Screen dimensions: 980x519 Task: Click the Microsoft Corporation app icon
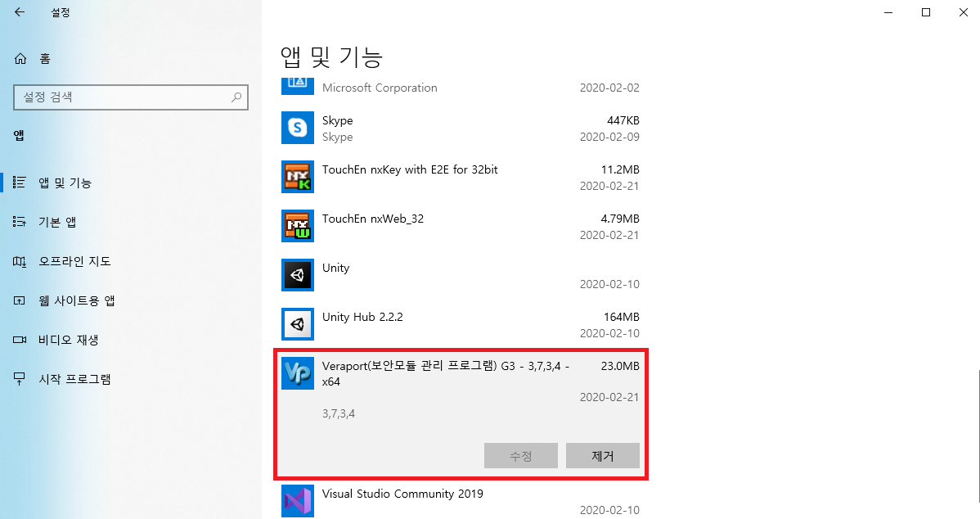[298, 86]
